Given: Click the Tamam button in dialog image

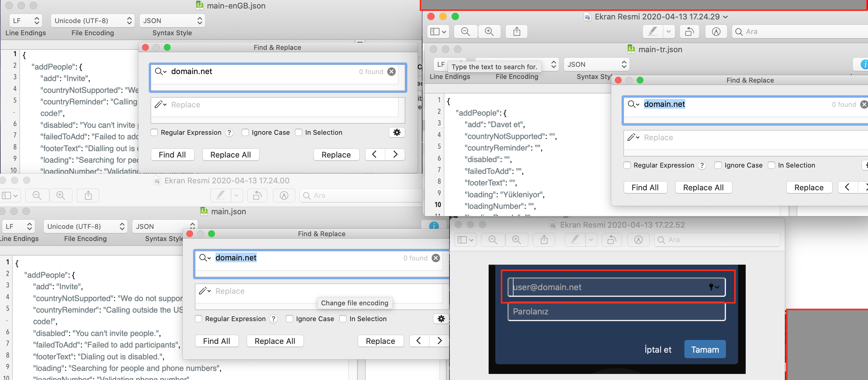Looking at the screenshot, I should point(705,349).
